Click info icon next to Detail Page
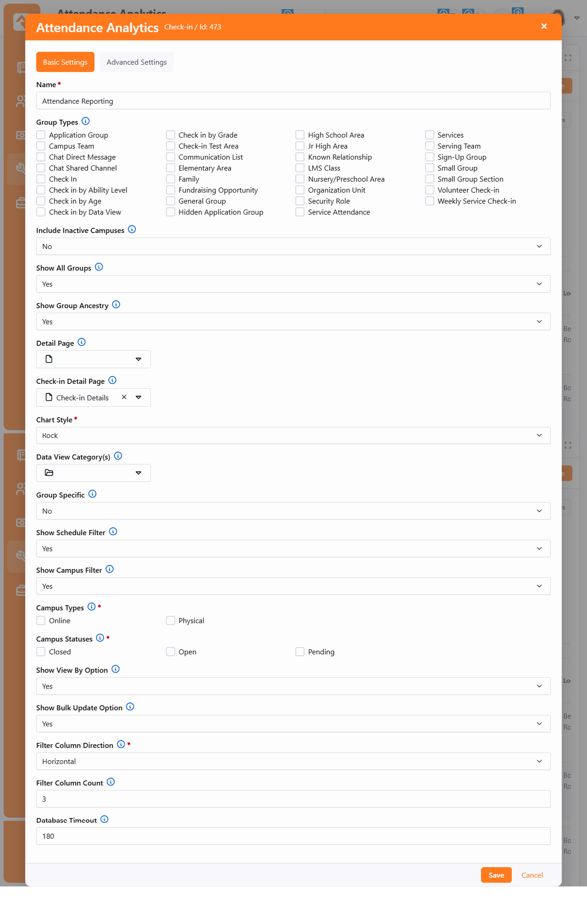The image size is (587, 924). click(82, 343)
